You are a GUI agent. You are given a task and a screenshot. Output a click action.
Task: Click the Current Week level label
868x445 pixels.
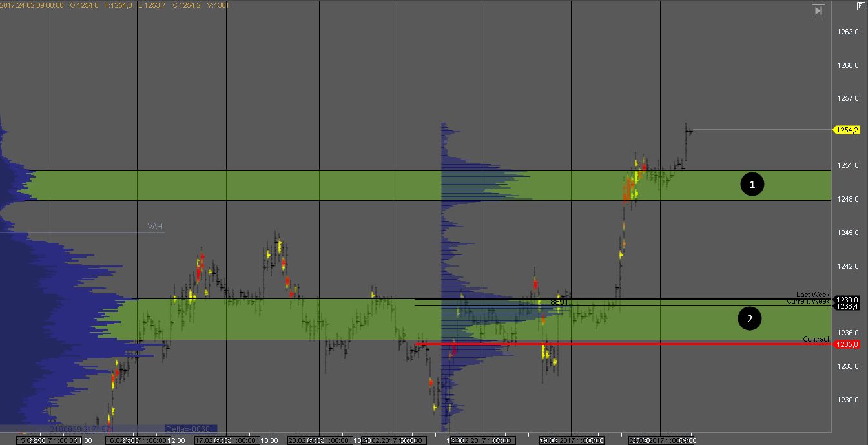coord(808,302)
